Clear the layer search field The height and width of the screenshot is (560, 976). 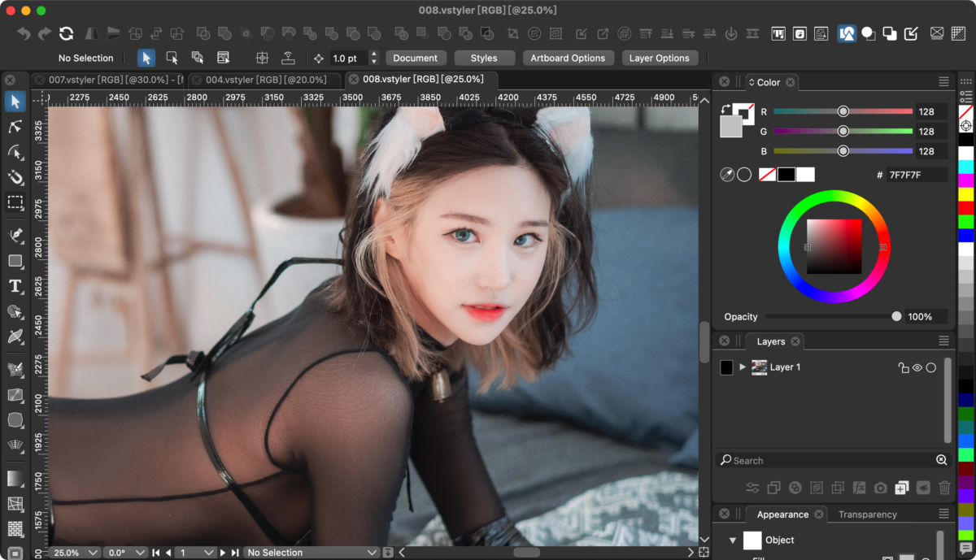pos(941,460)
